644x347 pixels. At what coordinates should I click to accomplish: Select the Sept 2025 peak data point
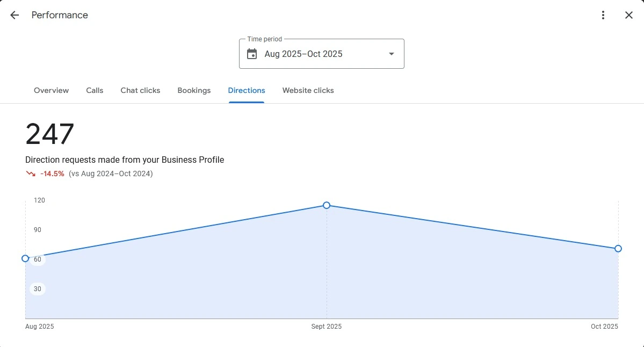point(327,205)
